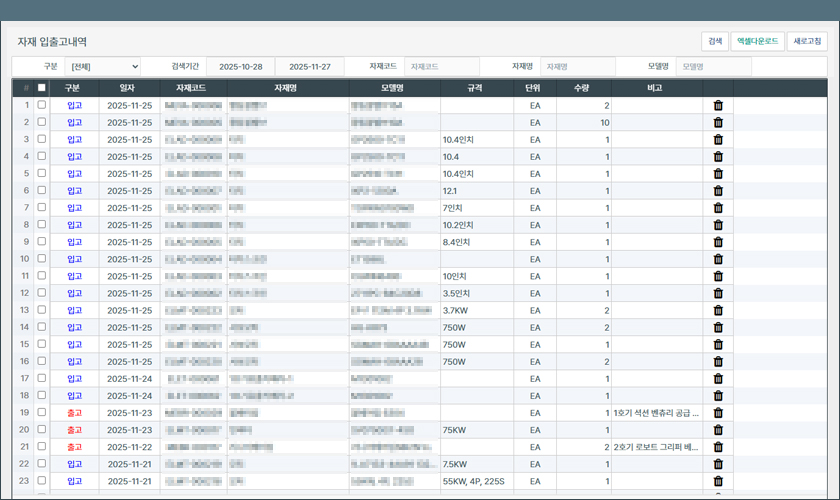This screenshot has width=840, height=500.
Task: Focus the 자재코드 search input field
Action: tap(441, 66)
